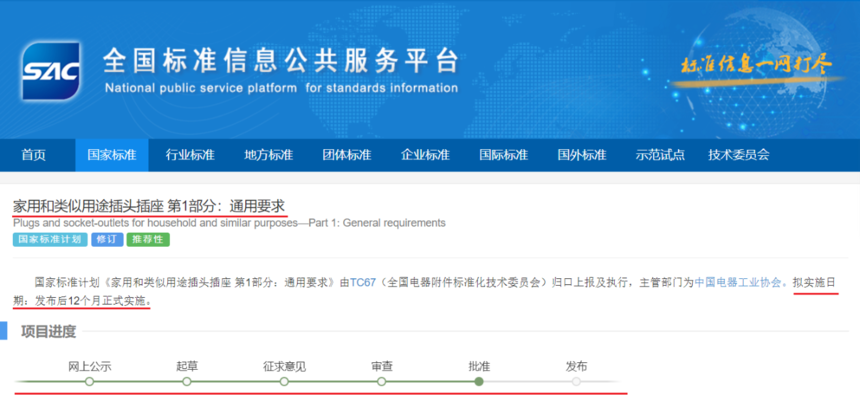
Task: Click the 发布 step label
Action: [576, 366]
